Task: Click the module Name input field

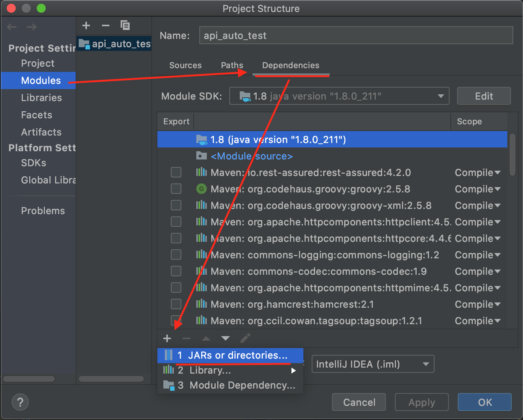Action: coord(356,36)
